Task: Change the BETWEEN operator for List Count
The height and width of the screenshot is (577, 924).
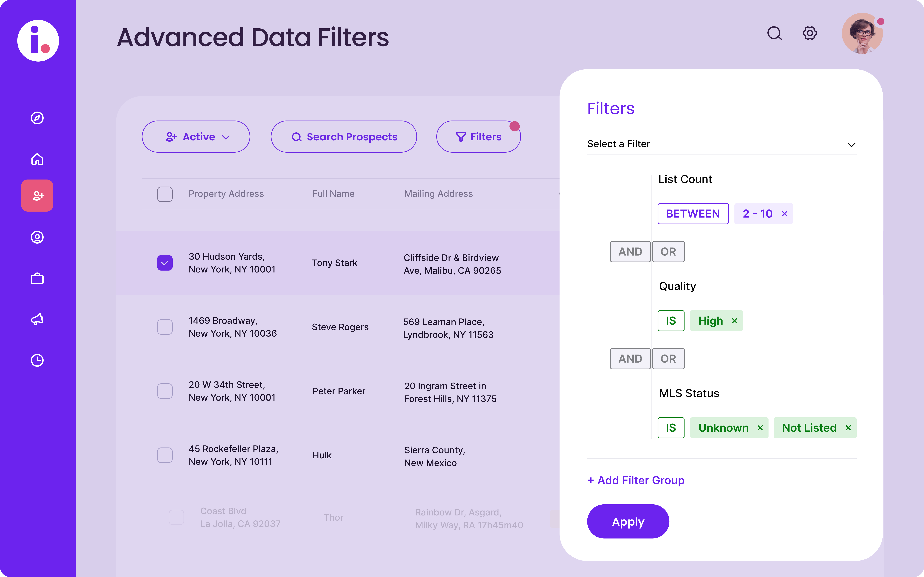Action: [693, 214]
